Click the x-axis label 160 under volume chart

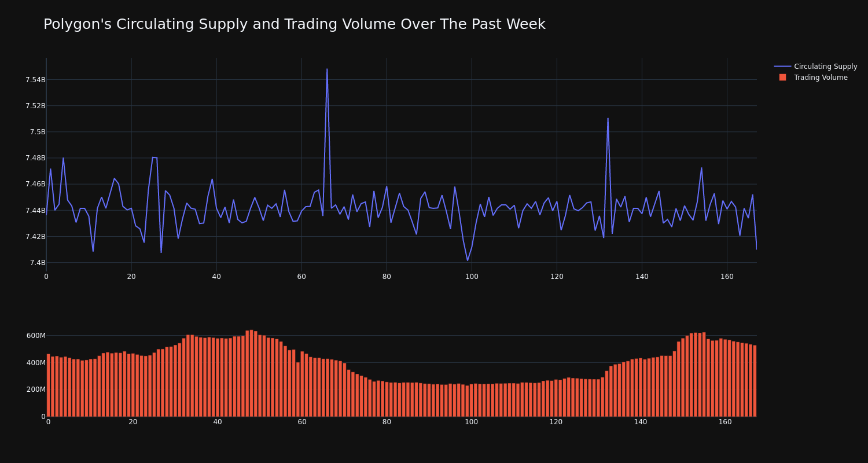pyautogui.click(x=725, y=422)
